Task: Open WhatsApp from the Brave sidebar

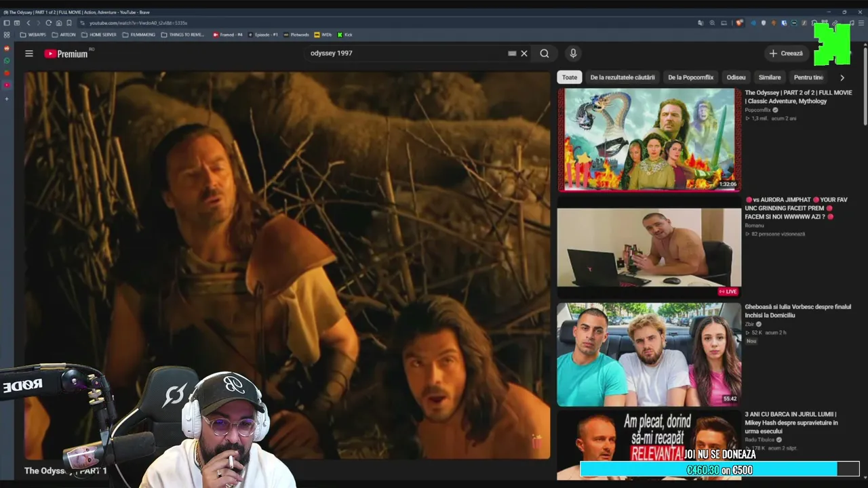Action: tap(7, 61)
